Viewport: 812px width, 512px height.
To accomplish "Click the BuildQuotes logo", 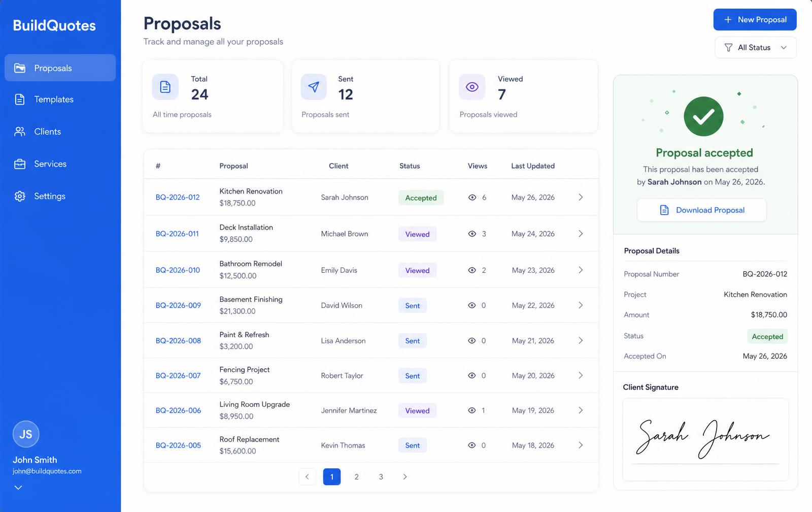I will (x=54, y=25).
